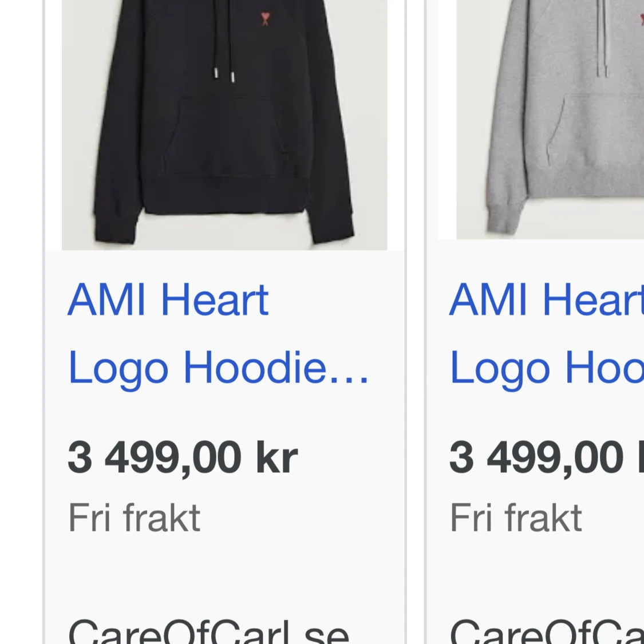Click the "AMI Heart" title of black hoodie listing
Screen dimensions: 644x644
pyautogui.click(x=168, y=300)
